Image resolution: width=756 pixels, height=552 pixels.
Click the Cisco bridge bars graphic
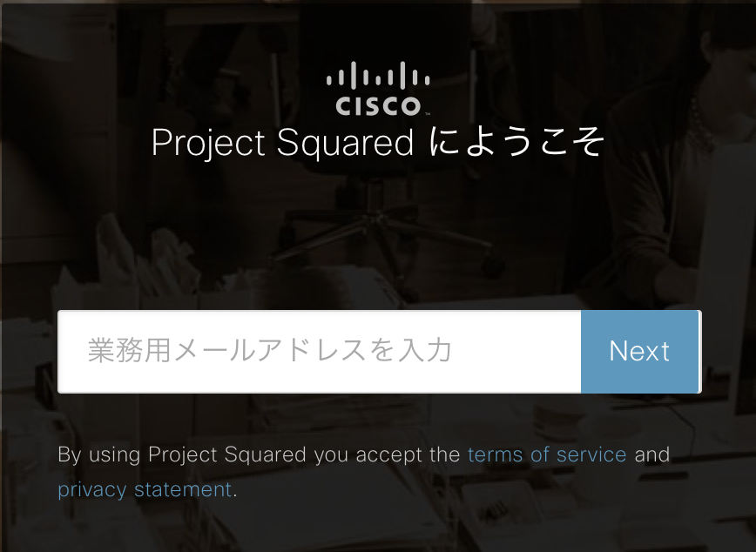[x=378, y=76]
